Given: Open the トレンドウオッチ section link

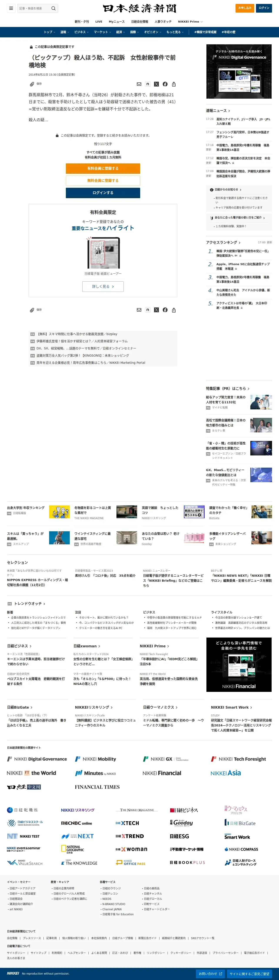Looking at the screenshot, I should [x=30, y=604].
